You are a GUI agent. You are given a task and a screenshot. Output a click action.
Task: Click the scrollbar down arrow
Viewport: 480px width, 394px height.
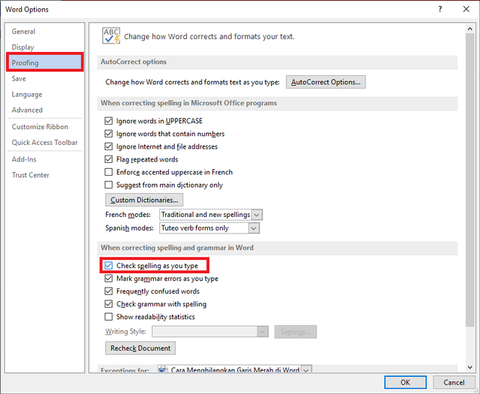[470, 367]
